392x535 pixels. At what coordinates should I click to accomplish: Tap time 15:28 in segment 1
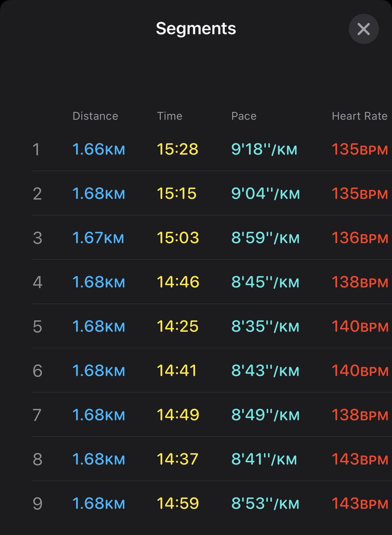(177, 149)
